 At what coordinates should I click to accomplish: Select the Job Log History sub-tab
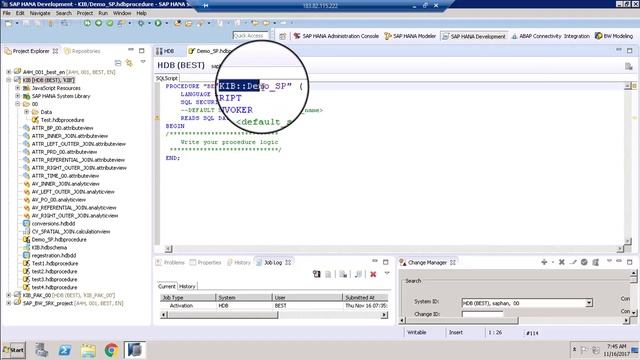pyautogui.click(x=187, y=287)
